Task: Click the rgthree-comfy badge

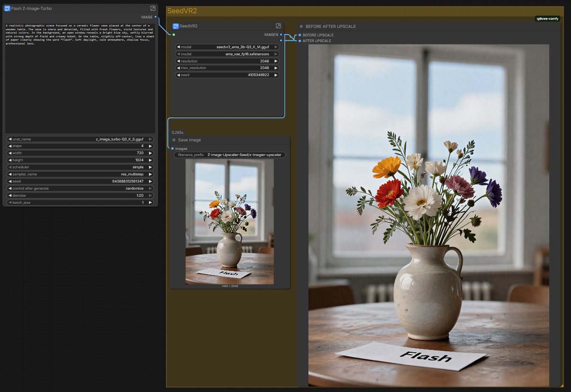Action: pos(547,19)
